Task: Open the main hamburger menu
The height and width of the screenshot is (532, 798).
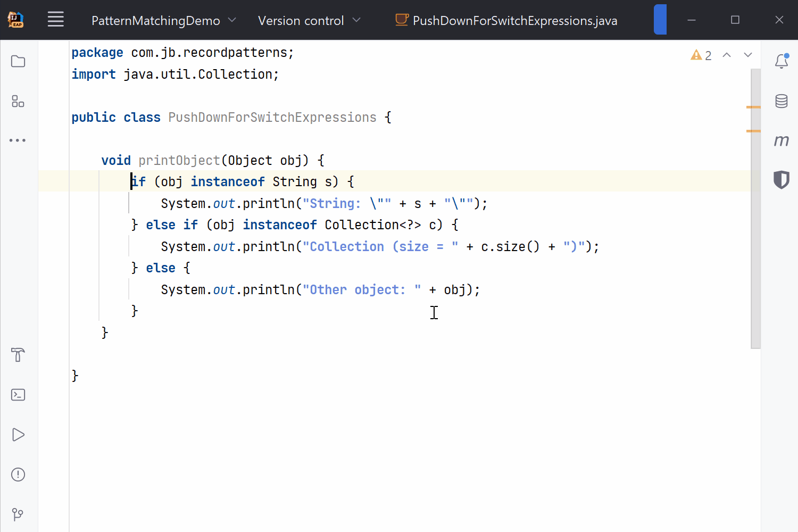Action: point(55,20)
